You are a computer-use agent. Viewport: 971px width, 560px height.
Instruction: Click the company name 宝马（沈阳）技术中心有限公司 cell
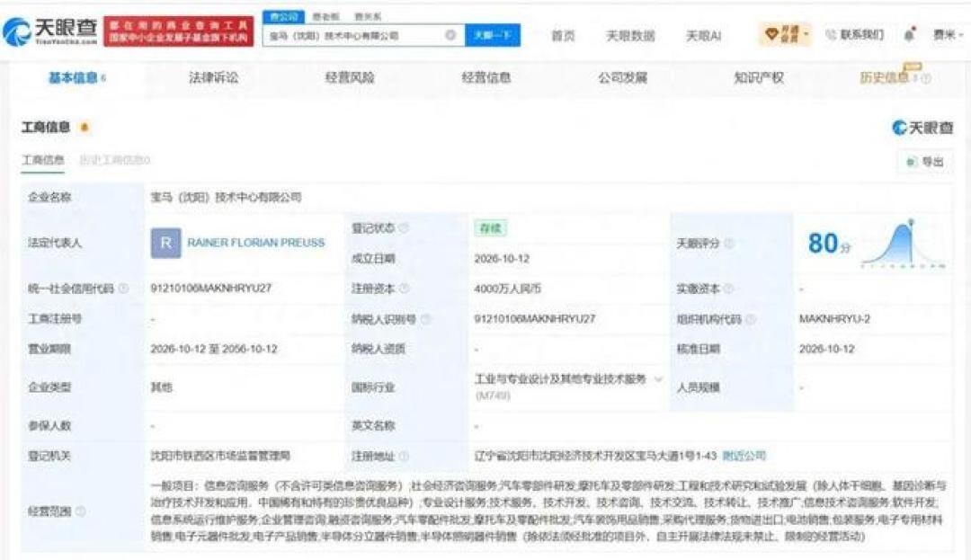click(x=226, y=198)
